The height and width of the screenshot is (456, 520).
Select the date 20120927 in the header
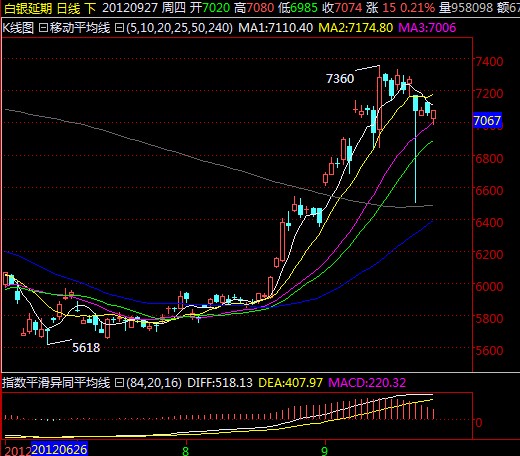click(130, 8)
